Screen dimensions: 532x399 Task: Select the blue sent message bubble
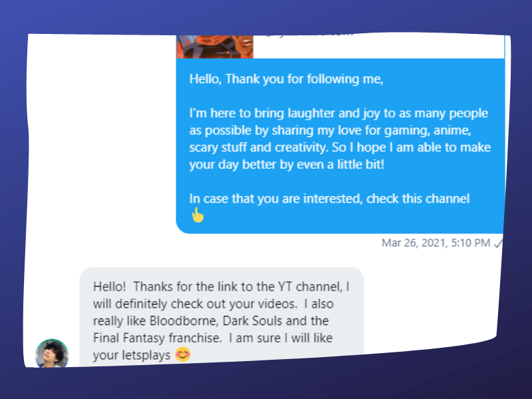340,146
